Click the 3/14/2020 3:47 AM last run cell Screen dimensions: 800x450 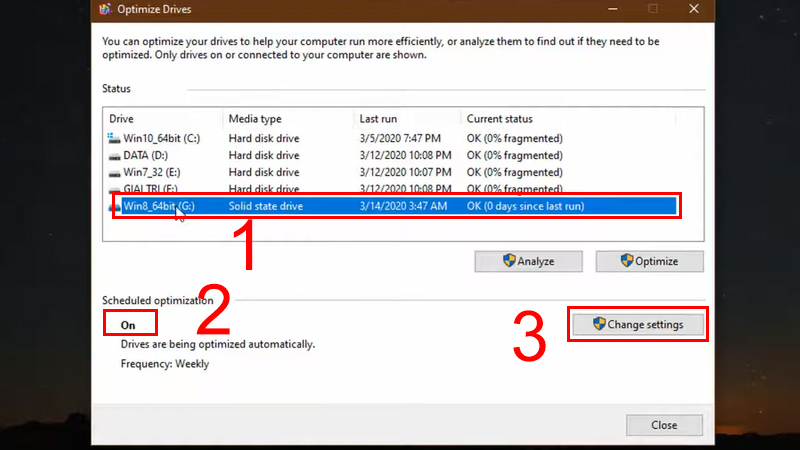coord(403,206)
